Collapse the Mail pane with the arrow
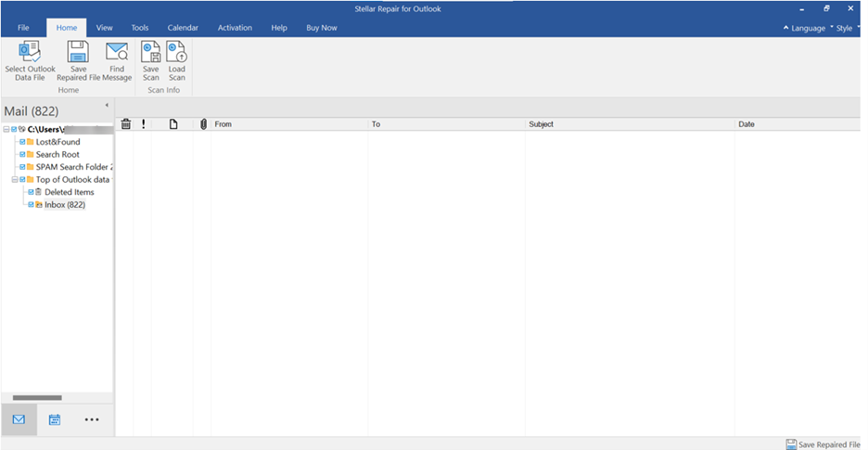This screenshot has height=450, width=868. 107,105
